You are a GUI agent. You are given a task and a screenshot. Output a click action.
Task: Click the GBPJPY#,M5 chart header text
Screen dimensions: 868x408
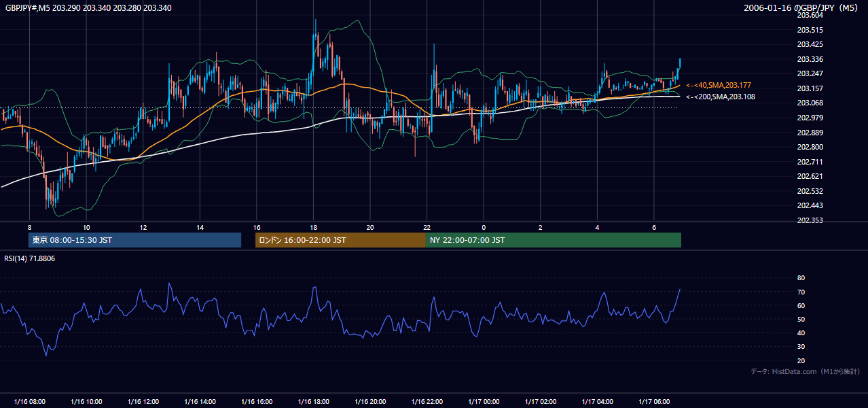89,8
